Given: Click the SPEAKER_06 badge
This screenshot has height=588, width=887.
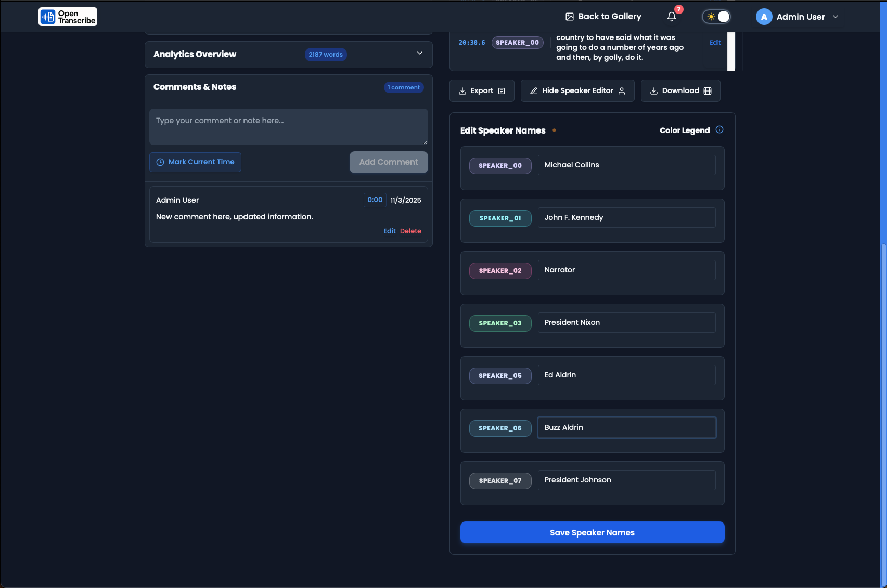Looking at the screenshot, I should (500, 428).
